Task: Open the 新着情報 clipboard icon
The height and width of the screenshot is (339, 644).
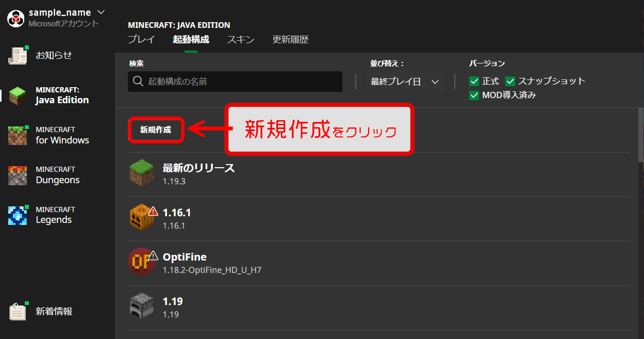Action: click(18, 311)
